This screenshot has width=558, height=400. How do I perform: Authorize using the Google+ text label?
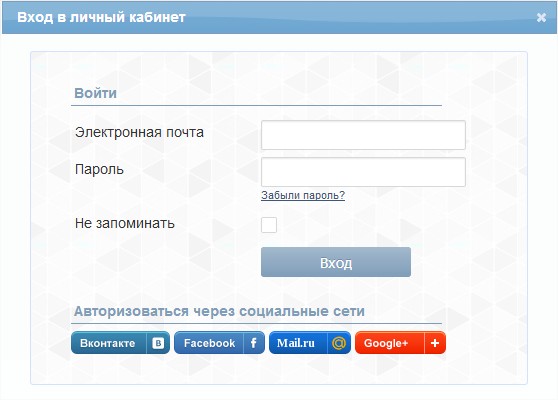coord(386,343)
